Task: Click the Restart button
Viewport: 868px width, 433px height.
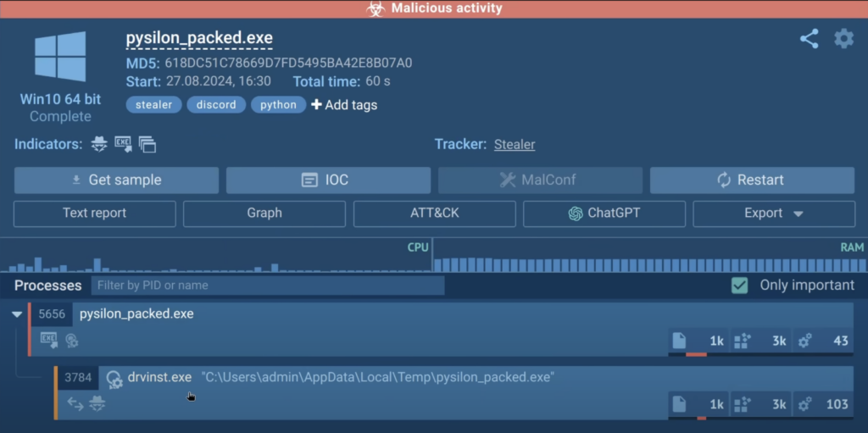Action: (x=753, y=180)
